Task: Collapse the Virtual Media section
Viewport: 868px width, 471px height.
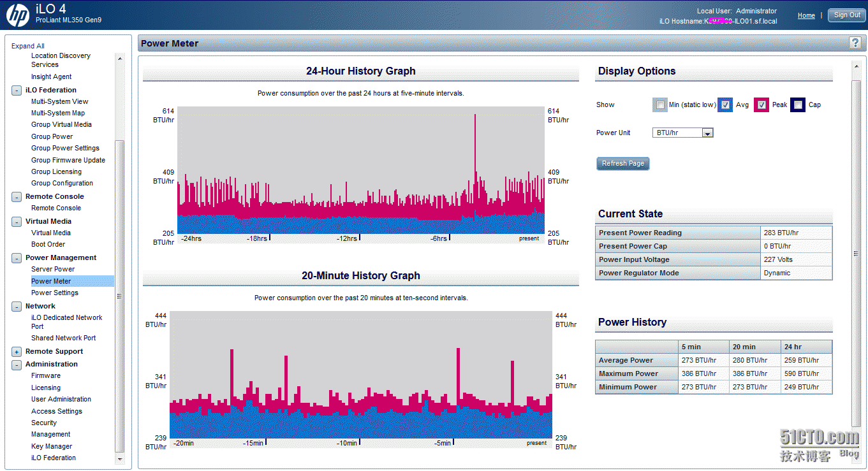Action: 17,222
